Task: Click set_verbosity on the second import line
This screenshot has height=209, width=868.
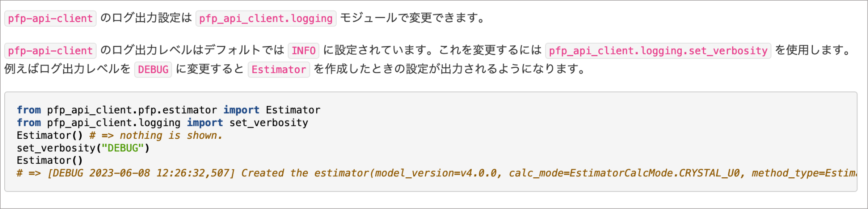Action: [x=268, y=123]
